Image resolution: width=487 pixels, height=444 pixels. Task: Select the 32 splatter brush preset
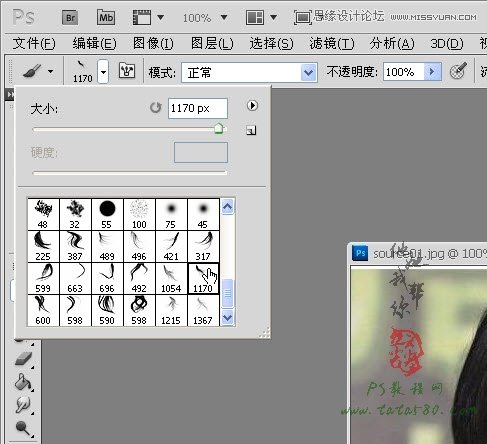pyautogui.click(x=75, y=214)
